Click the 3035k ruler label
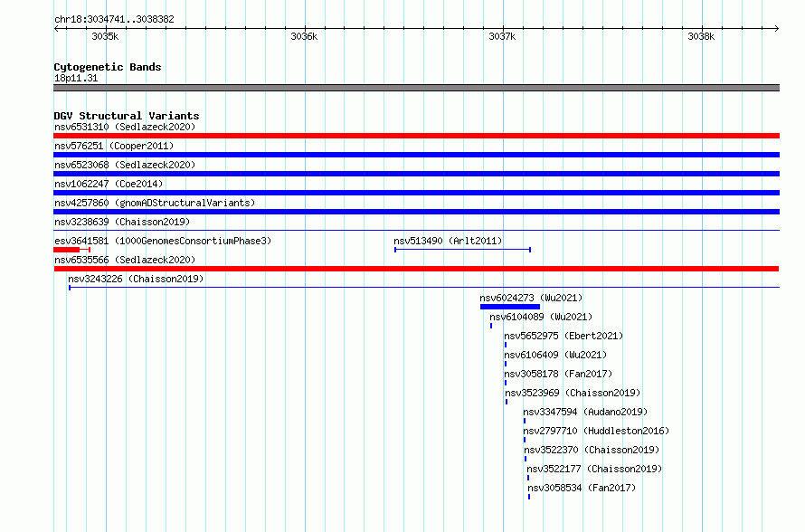The image size is (805, 532). point(105,36)
